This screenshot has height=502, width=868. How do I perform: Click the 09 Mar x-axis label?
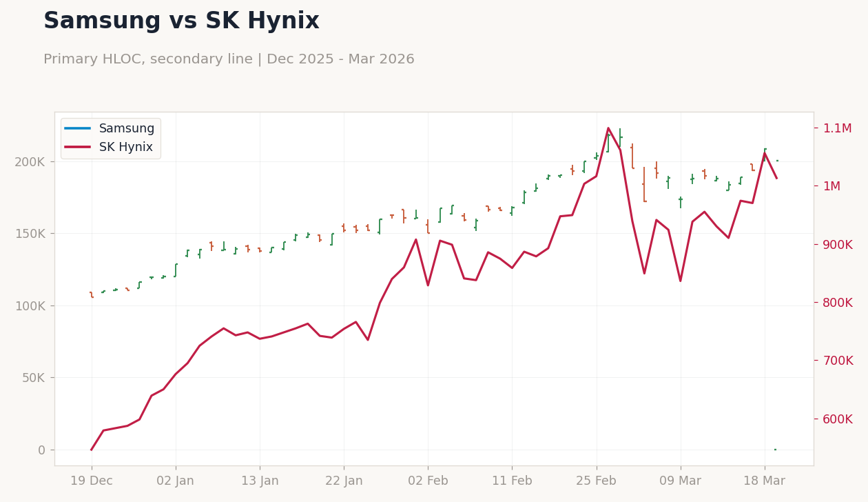tap(681, 481)
